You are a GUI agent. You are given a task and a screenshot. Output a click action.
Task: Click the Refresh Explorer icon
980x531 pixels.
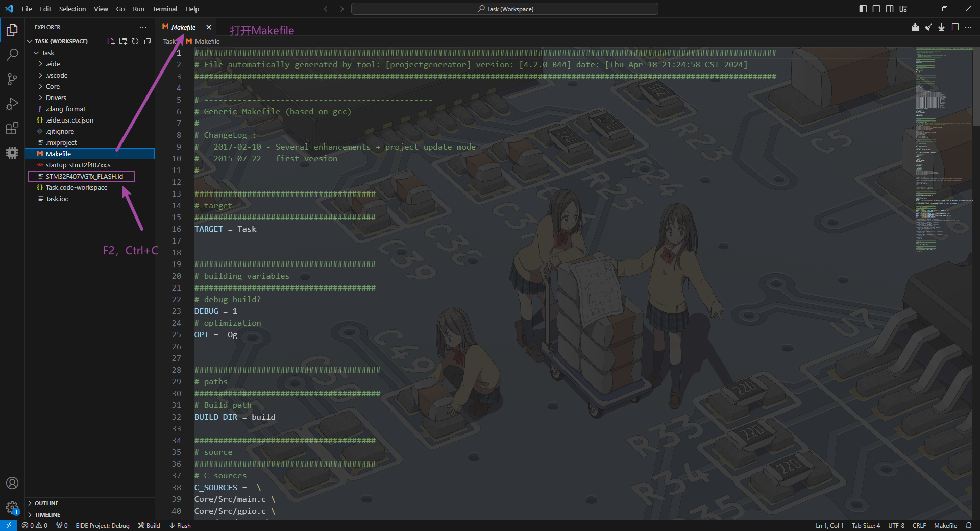click(x=135, y=41)
